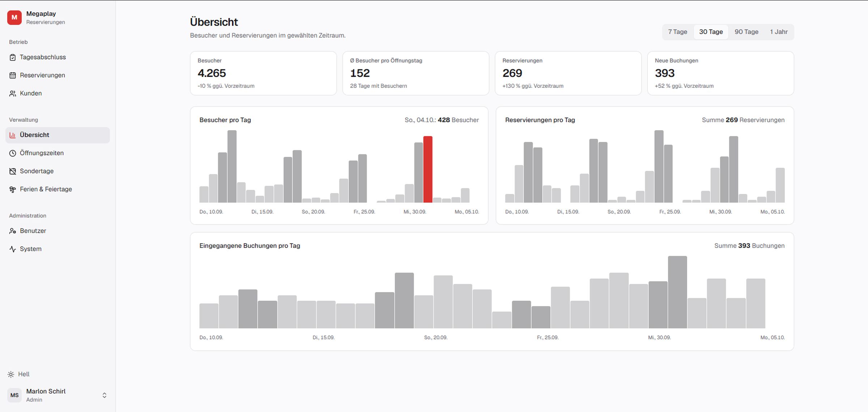Click the Besucher 4.265 stat card
This screenshot has width=868, height=412.
[263, 73]
